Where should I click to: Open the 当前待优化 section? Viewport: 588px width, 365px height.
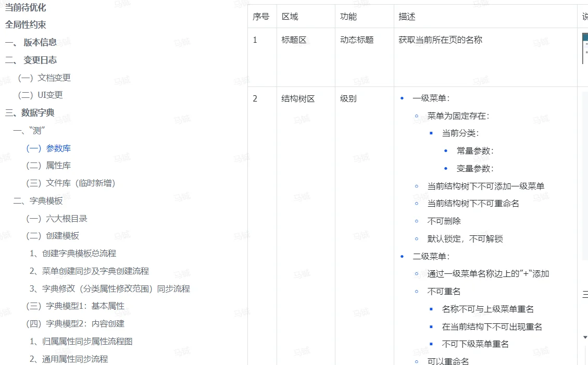click(x=26, y=8)
